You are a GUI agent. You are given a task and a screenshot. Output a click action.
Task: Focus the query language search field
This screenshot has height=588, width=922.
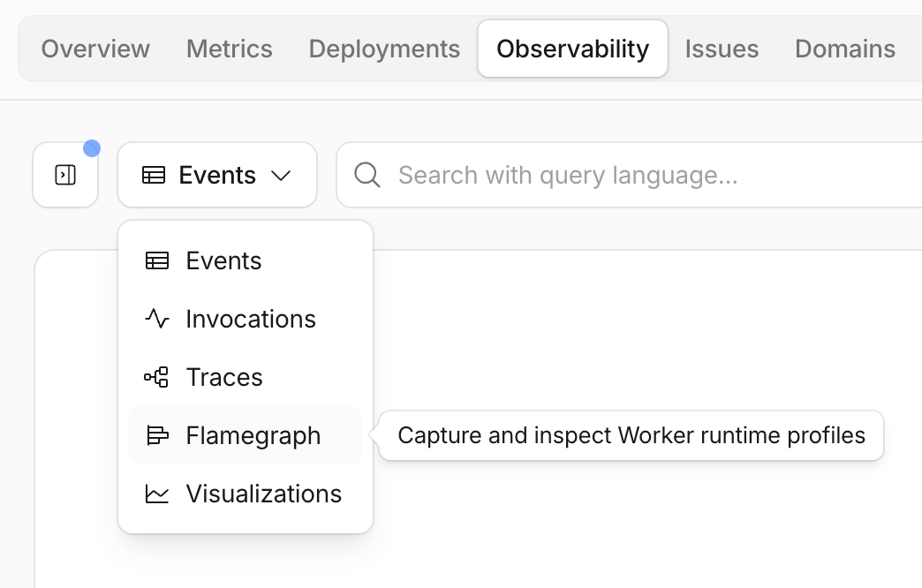[x=629, y=175]
